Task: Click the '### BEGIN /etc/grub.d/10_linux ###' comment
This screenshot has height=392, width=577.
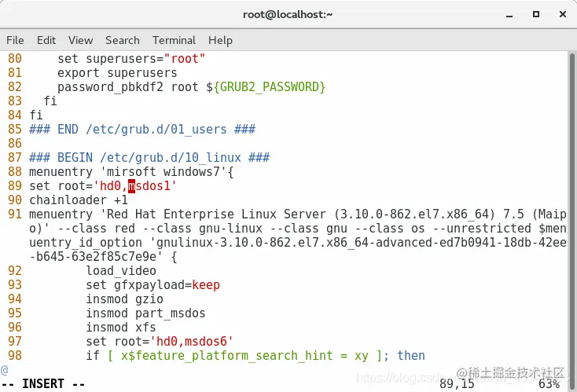Action: pos(149,157)
